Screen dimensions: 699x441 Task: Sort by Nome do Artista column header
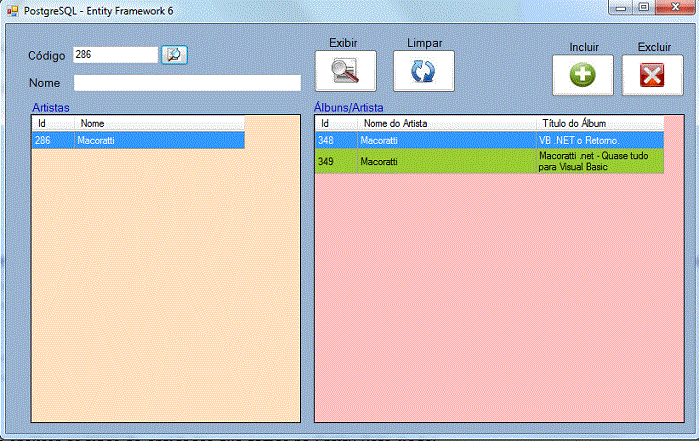click(x=444, y=124)
